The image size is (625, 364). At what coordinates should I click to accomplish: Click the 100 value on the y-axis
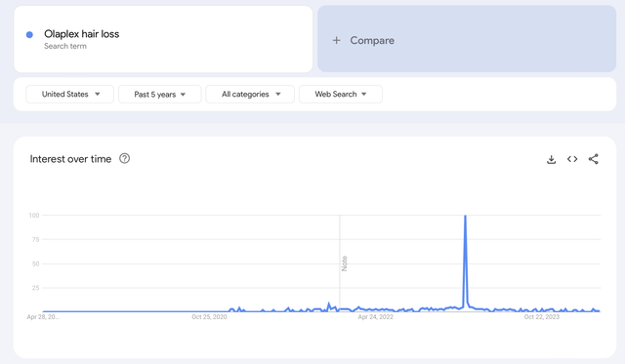click(34, 216)
